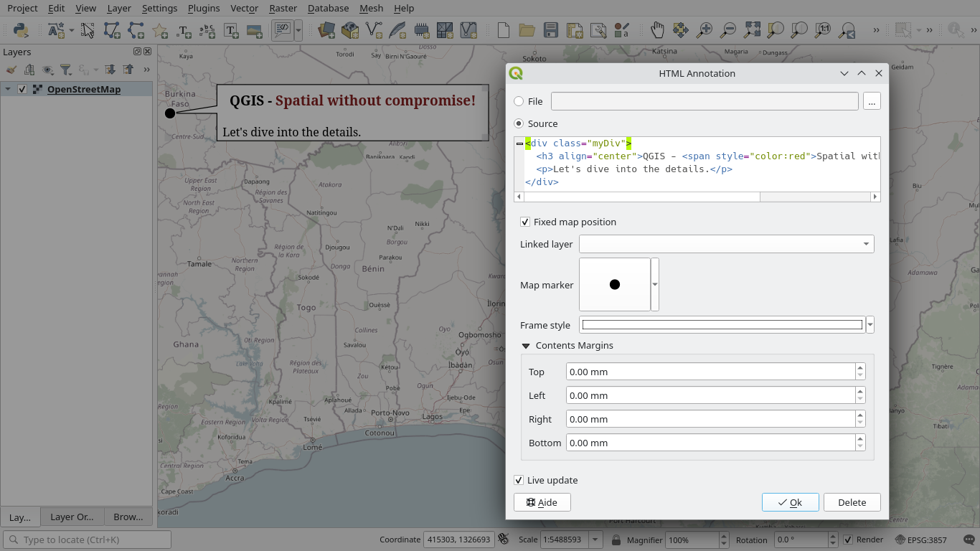Uncheck Fixed map position
This screenshot has width=980, height=551.
525,222
